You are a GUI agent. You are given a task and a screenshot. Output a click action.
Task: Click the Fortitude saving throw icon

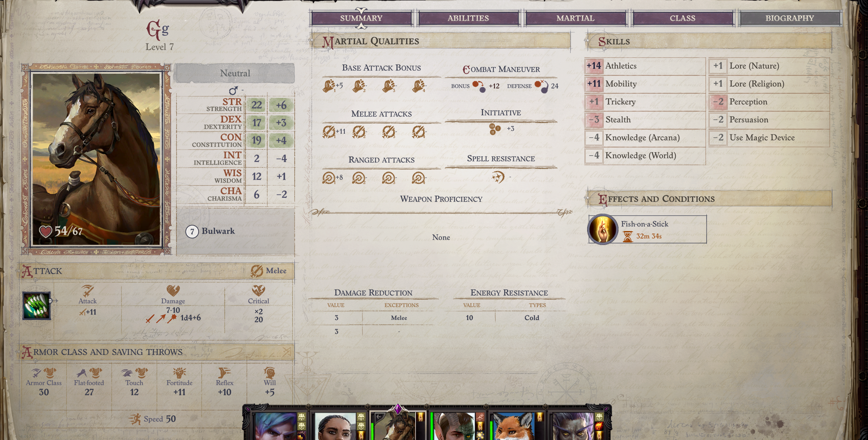[179, 373]
